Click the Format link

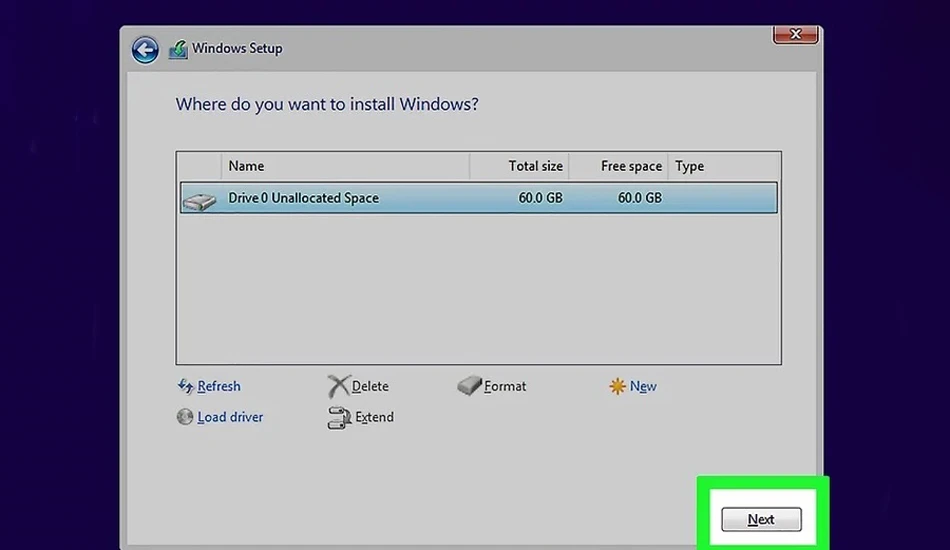pos(505,386)
